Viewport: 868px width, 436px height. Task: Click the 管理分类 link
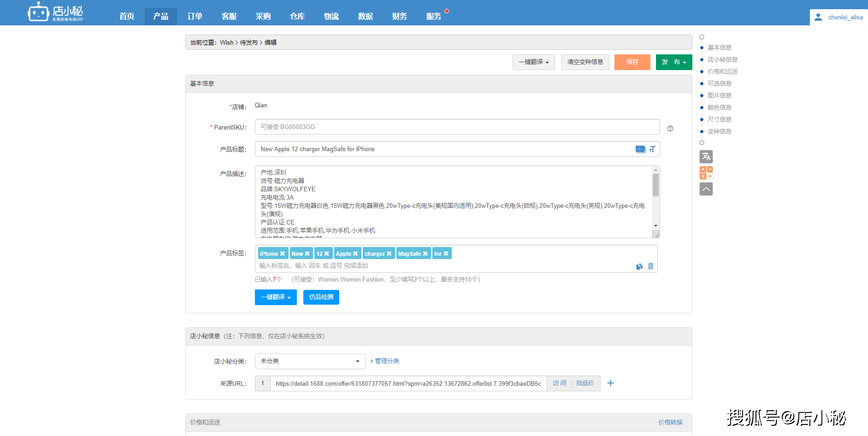[x=385, y=361]
